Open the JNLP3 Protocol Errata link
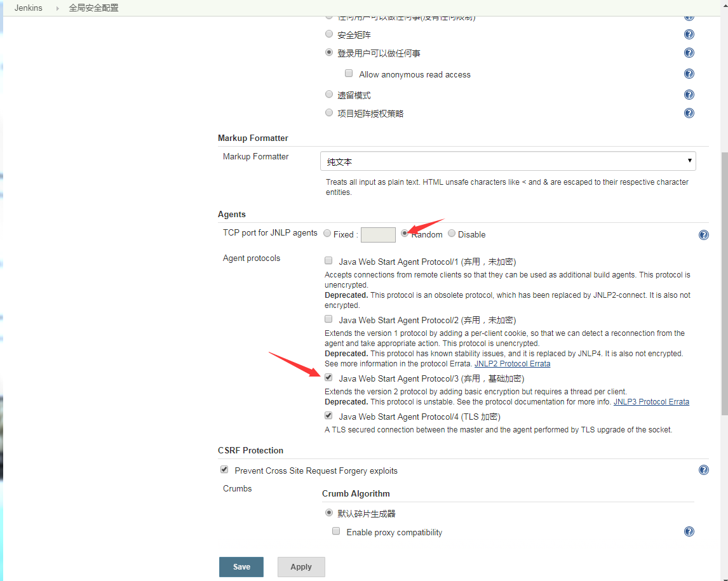 click(x=651, y=402)
